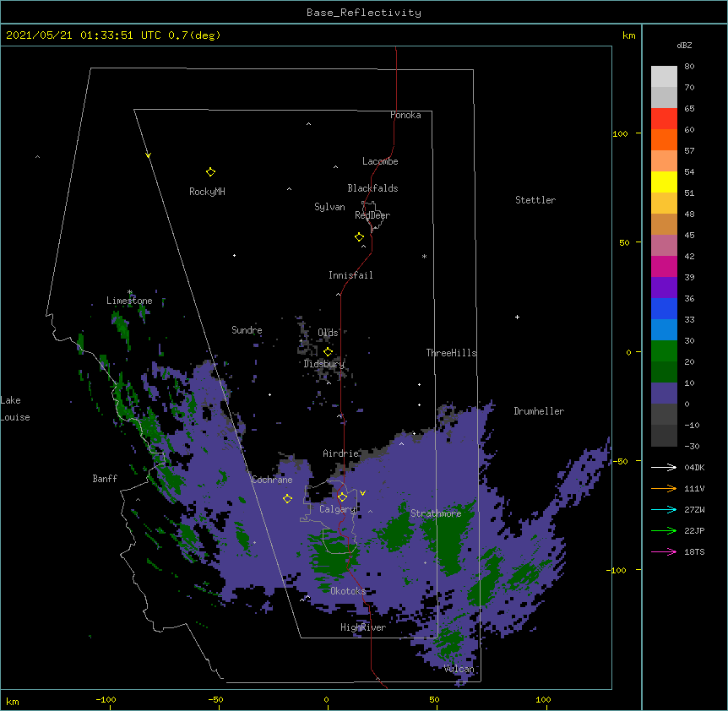
Task: Click the Ponoka label
Action: coord(405,115)
